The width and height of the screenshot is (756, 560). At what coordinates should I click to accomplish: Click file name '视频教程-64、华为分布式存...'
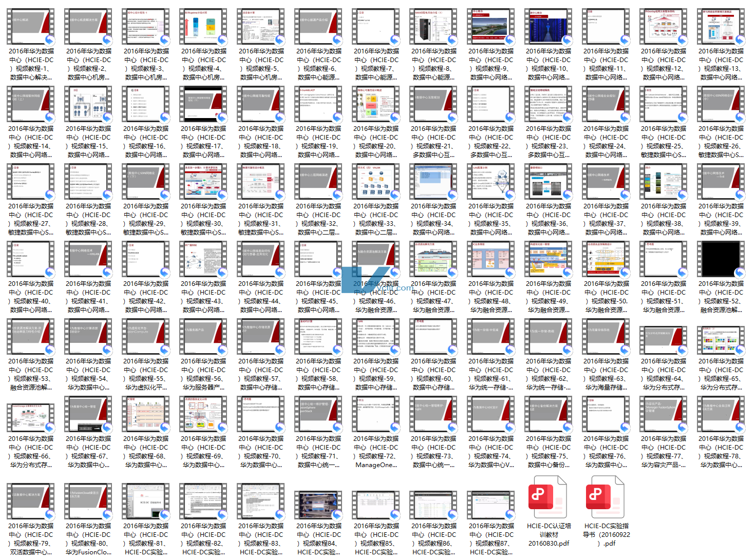(x=664, y=374)
